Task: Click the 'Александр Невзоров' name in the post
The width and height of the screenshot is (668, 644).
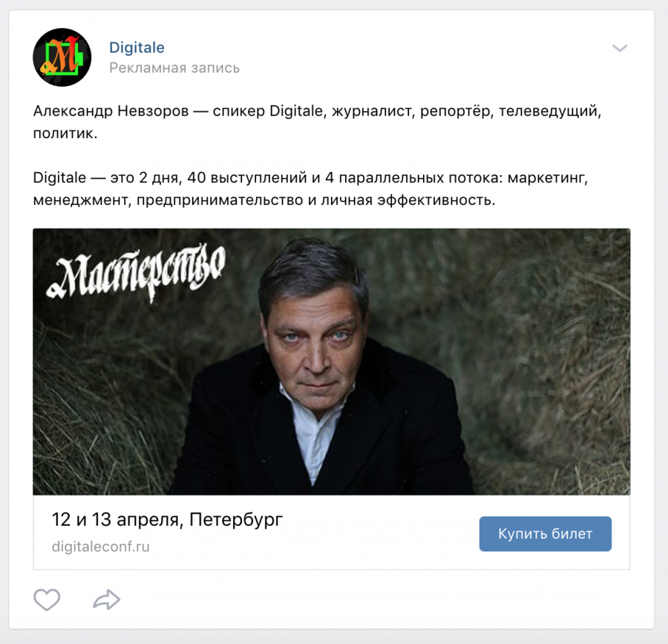Action: (111, 111)
